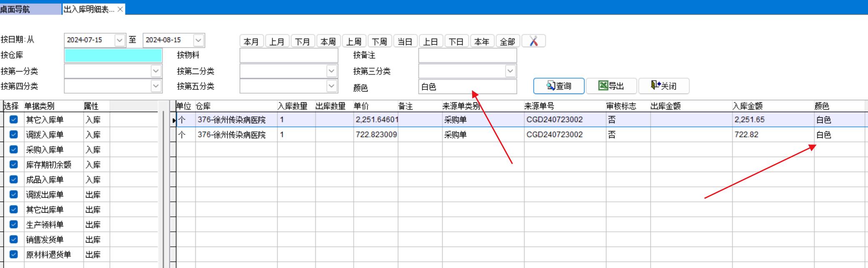
Task: Select the 出入库明细表 tab
Action: point(88,9)
